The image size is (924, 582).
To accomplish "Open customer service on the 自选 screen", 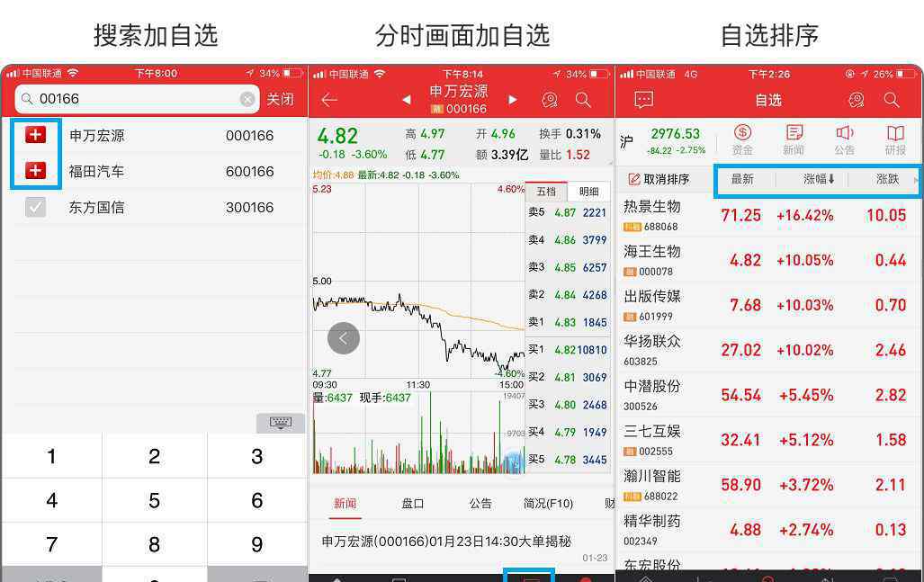I will [856, 100].
